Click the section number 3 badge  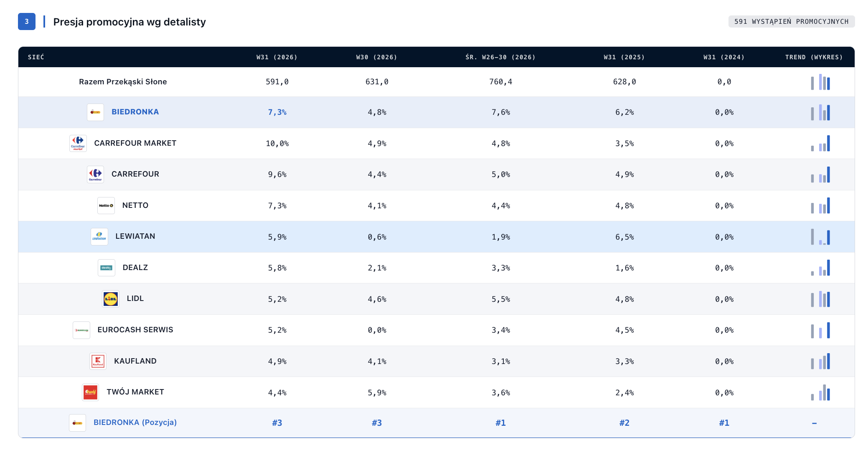point(27,22)
